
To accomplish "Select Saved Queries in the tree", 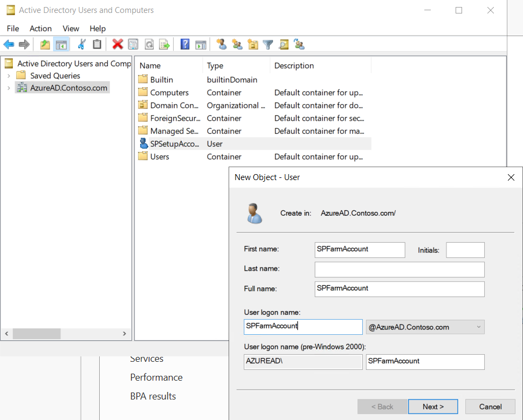I will [x=55, y=75].
